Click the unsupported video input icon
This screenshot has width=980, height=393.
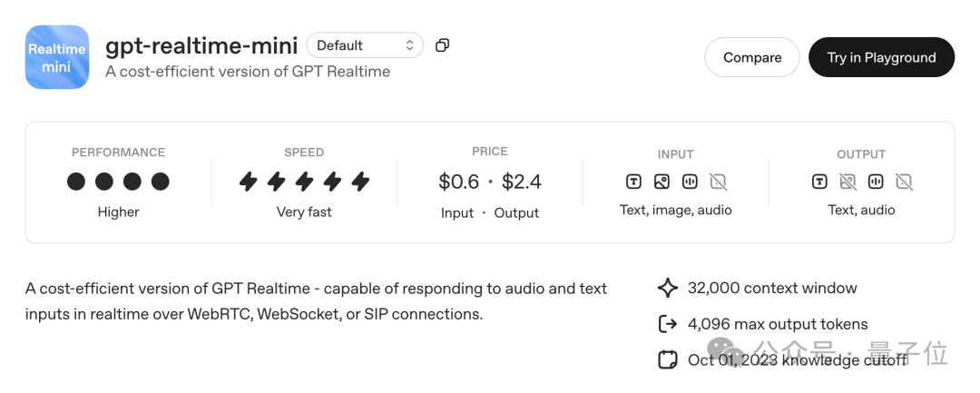718,182
